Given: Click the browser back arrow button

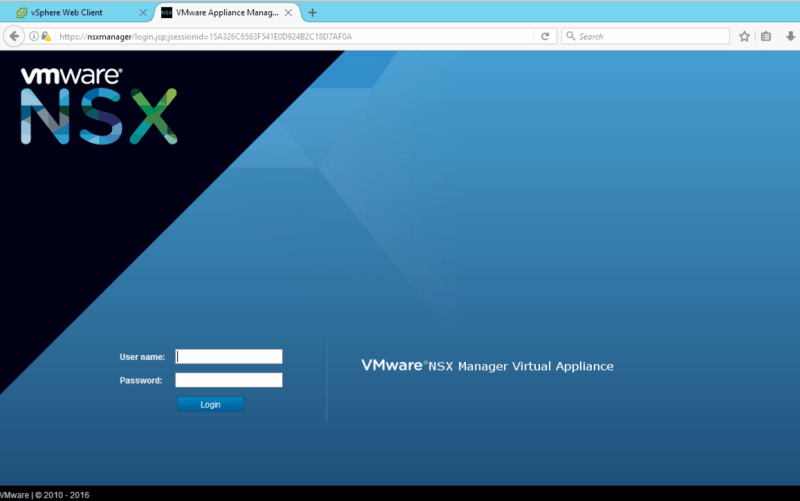Looking at the screenshot, I should (14, 36).
